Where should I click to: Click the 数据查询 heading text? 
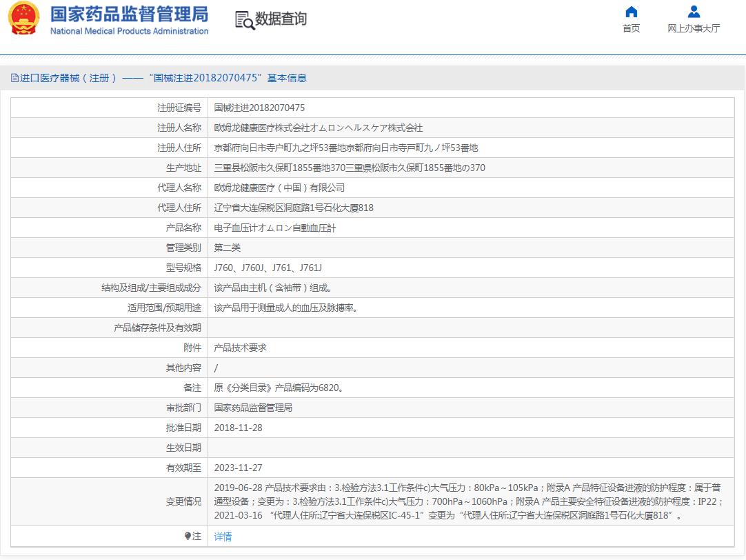tap(281, 19)
